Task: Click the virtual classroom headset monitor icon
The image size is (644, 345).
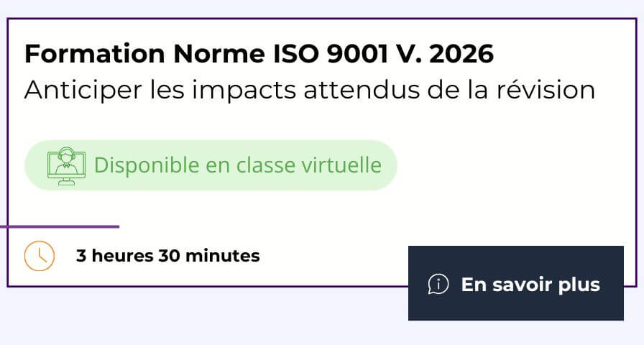Action: click(x=61, y=166)
